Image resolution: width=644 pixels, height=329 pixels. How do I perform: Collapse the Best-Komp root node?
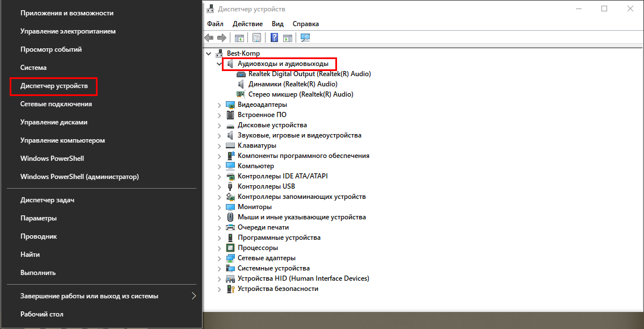tap(209, 53)
